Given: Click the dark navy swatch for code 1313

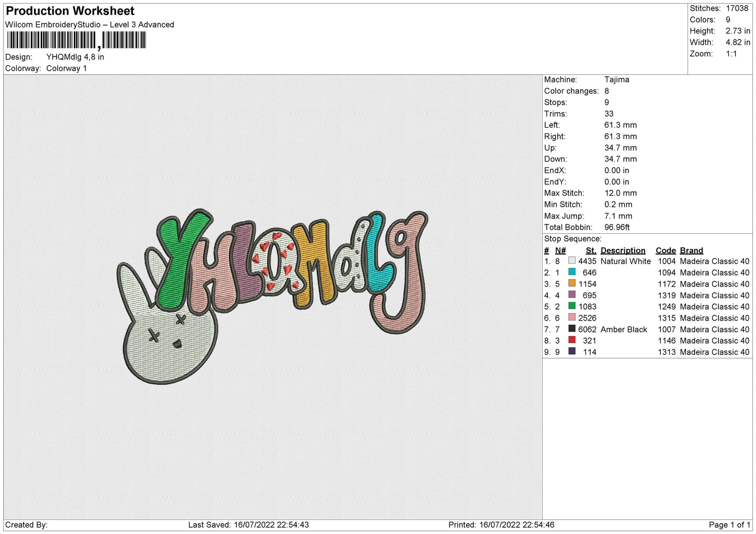Looking at the screenshot, I should [572, 351].
